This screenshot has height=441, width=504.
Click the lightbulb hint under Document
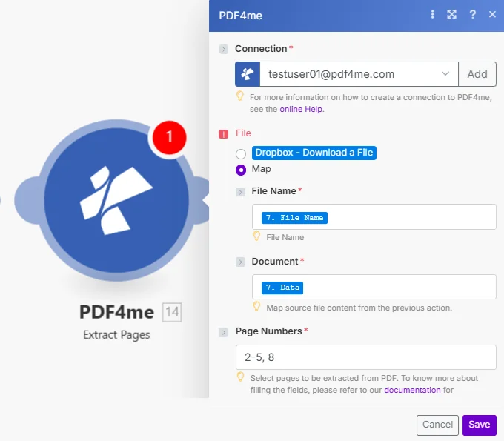(256, 306)
